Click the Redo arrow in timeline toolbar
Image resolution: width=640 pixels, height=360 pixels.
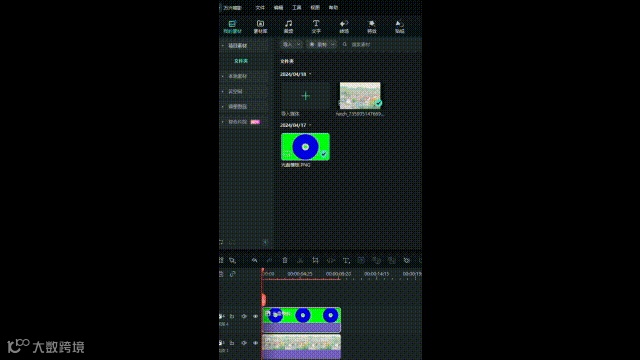[x=269, y=260]
